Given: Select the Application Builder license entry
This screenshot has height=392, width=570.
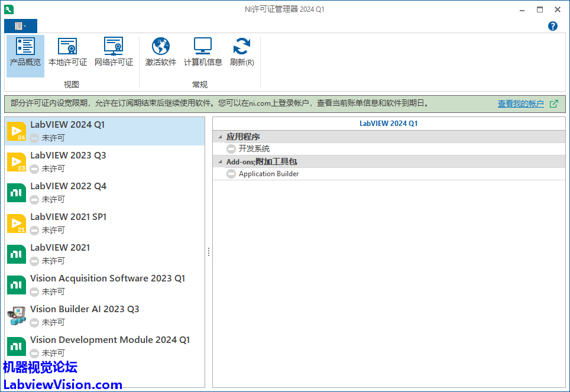Looking at the screenshot, I should tap(389, 174).
